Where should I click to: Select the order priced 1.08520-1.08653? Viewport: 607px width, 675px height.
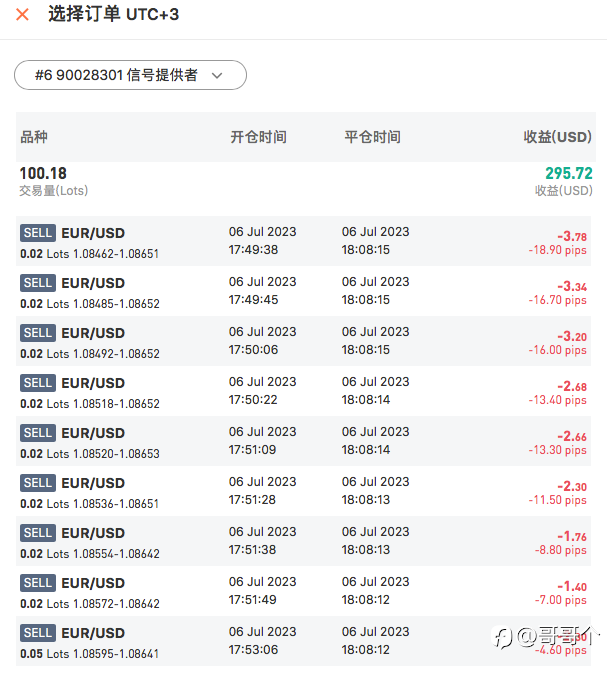pyautogui.click(x=304, y=441)
